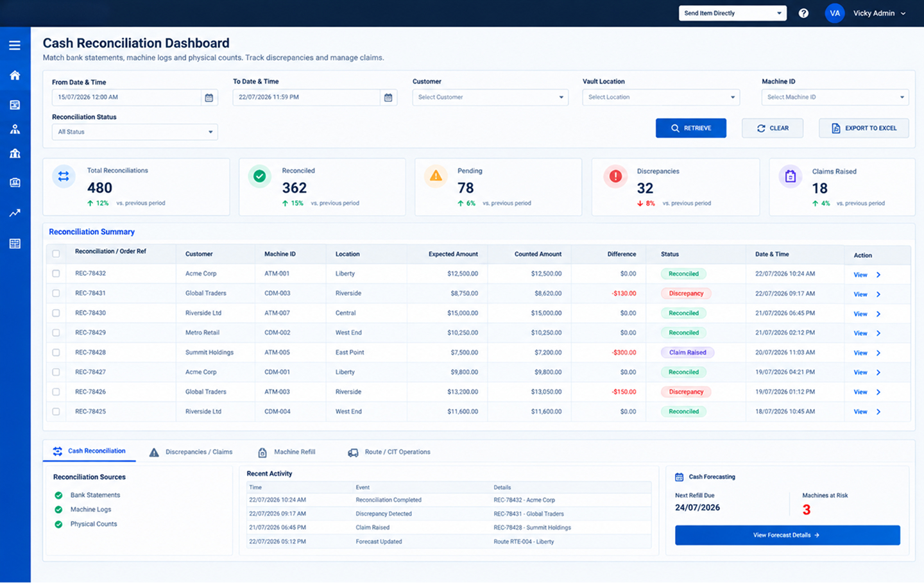924x583 pixels.
Task: Open the Route / CIT Operations tab
Action: 389,452
